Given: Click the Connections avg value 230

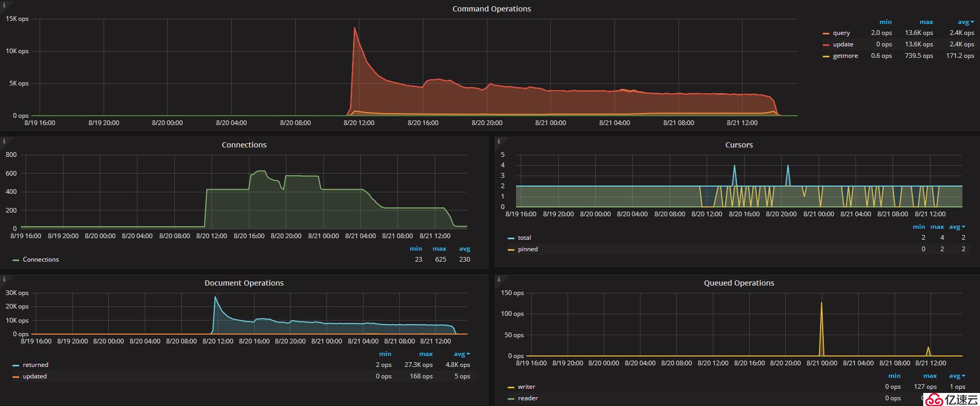Looking at the screenshot, I should pos(464,260).
